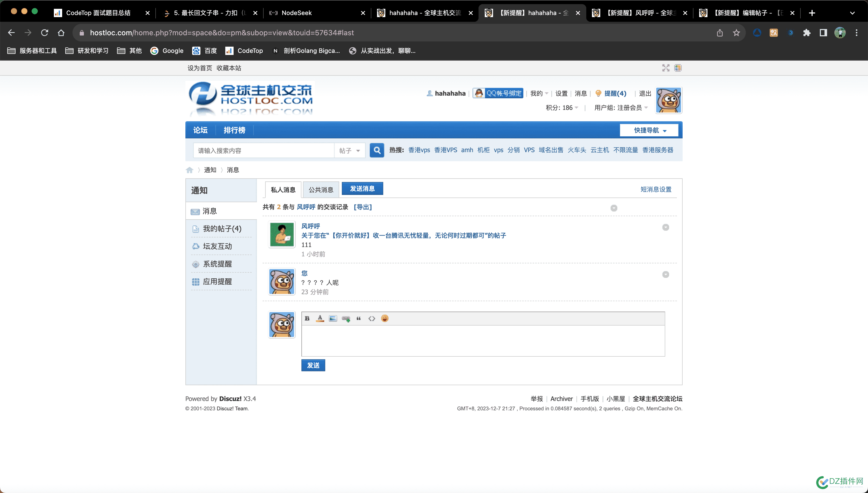
Task: Select 消息 in the sidebar
Action: coord(221,211)
